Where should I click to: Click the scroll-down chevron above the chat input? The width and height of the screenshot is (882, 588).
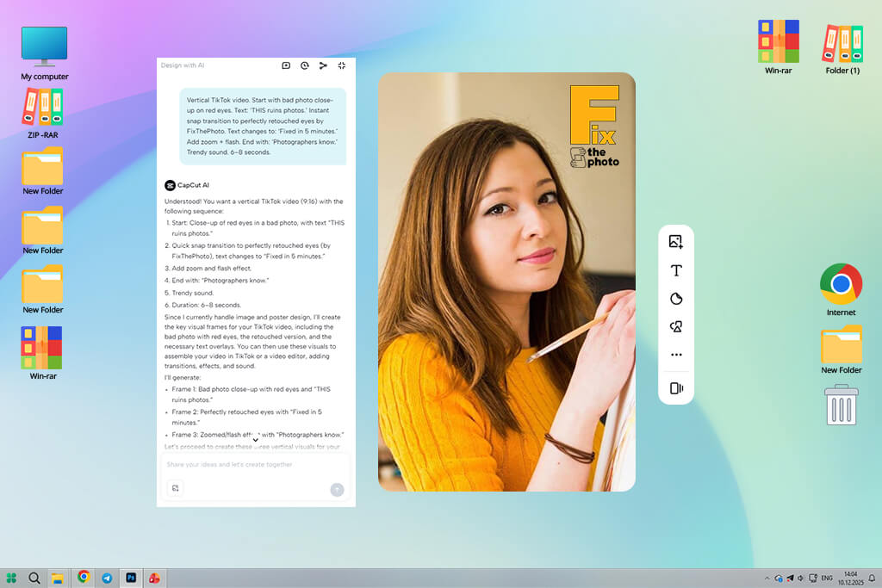pyautogui.click(x=255, y=440)
